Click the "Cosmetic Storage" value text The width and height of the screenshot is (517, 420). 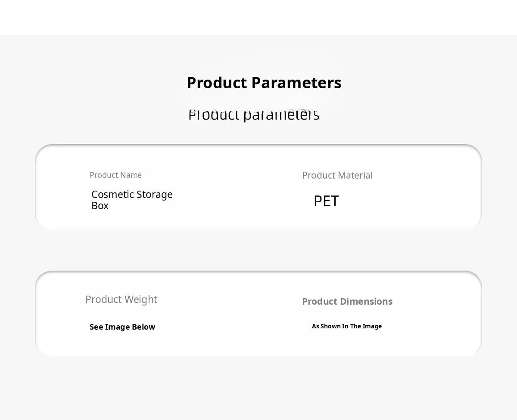132,195
